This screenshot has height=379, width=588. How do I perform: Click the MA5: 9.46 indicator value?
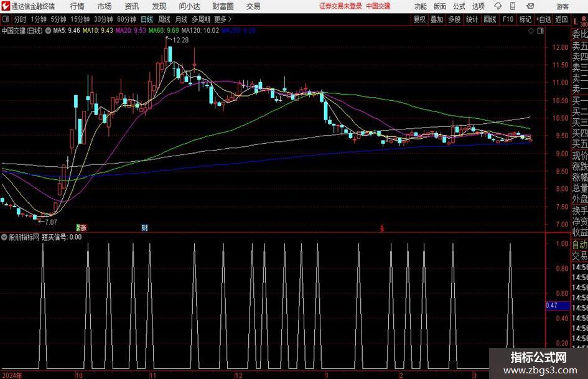click(67, 30)
